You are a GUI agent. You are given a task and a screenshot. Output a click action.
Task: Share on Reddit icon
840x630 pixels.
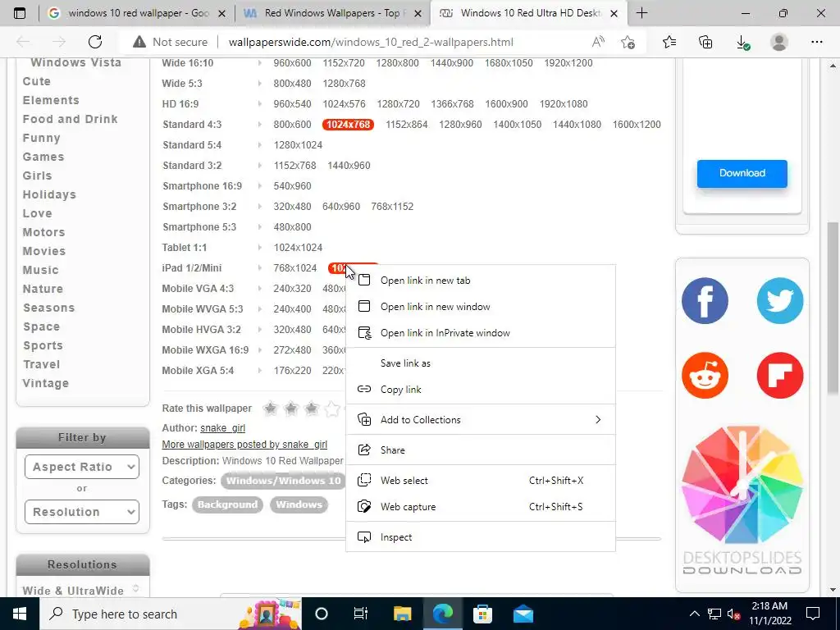coord(705,375)
